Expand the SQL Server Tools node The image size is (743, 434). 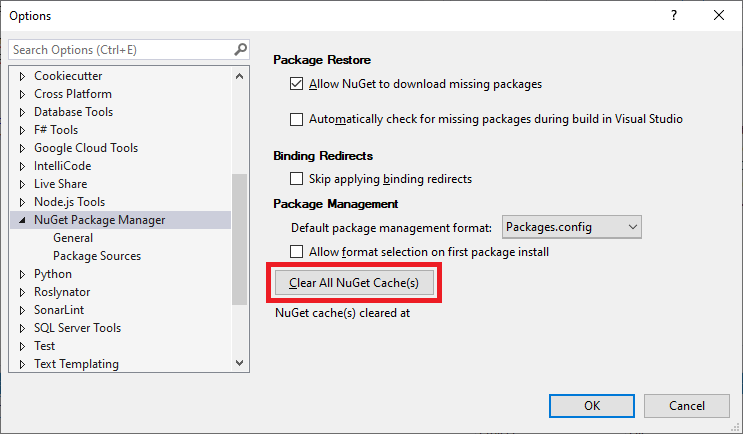[x=22, y=328]
